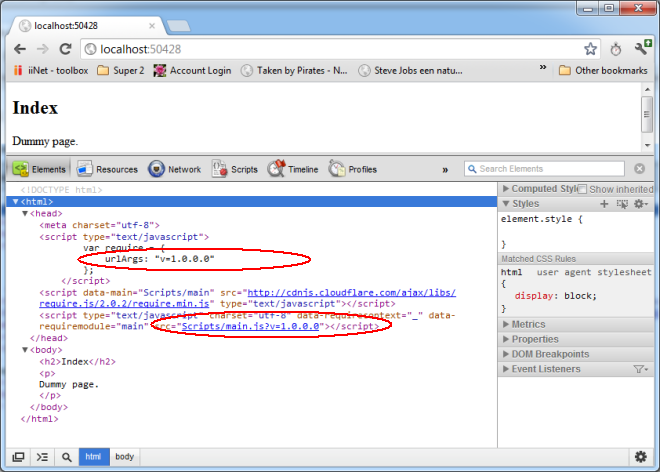Image resolution: width=660 pixels, height=472 pixels.
Task: Click the undock DevTools window icon
Action: 18,457
